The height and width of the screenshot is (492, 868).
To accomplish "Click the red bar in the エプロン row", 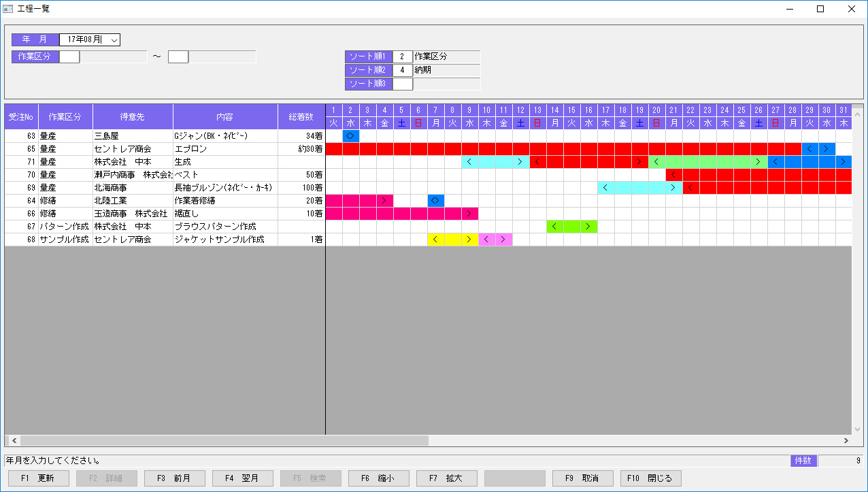I will click(x=563, y=149).
